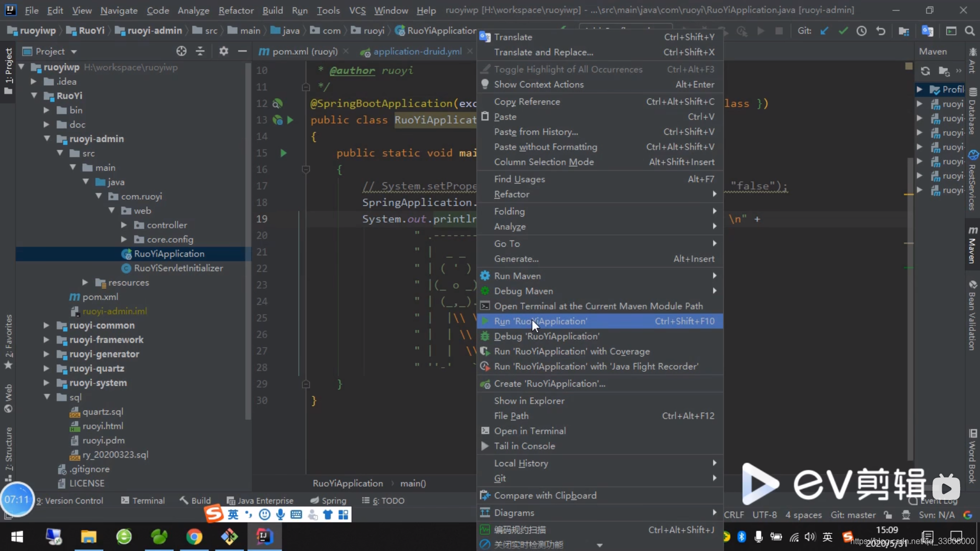Viewport: 980px width, 551px height.
Task: Open the Terminal tool window tab
Action: click(x=143, y=500)
